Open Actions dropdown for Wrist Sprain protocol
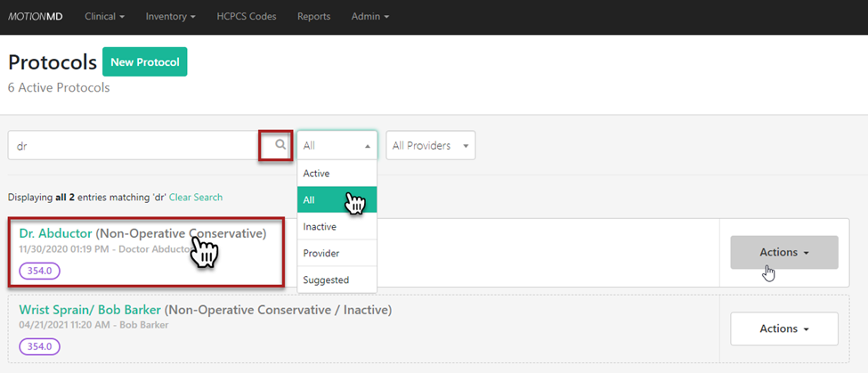 pyautogui.click(x=783, y=328)
